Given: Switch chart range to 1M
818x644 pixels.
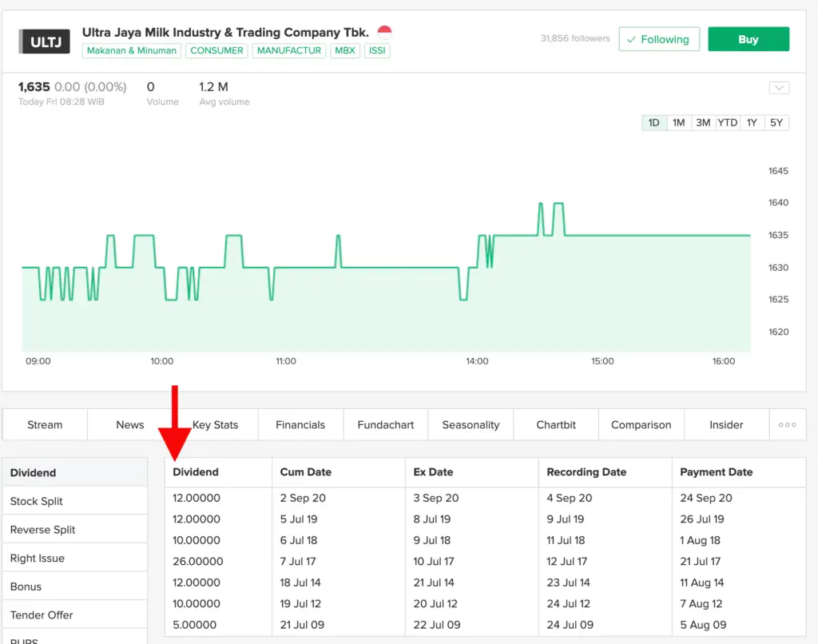Looking at the screenshot, I should [678, 122].
